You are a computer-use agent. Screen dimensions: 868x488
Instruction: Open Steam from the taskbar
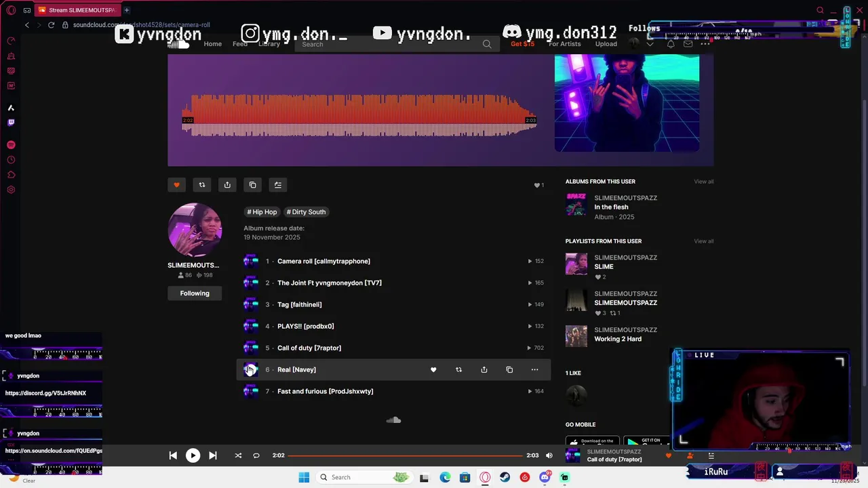click(505, 477)
